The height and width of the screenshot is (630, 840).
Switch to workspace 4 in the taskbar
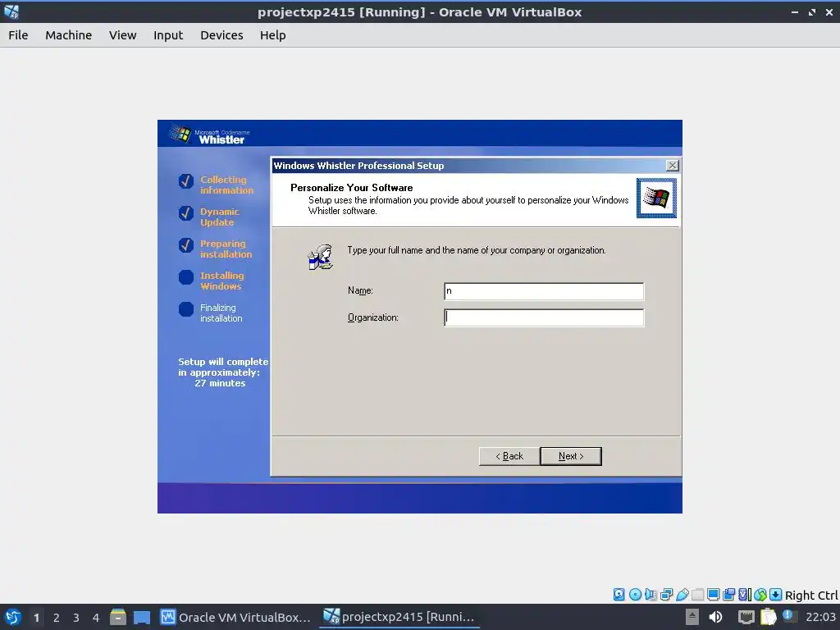pos(96,618)
